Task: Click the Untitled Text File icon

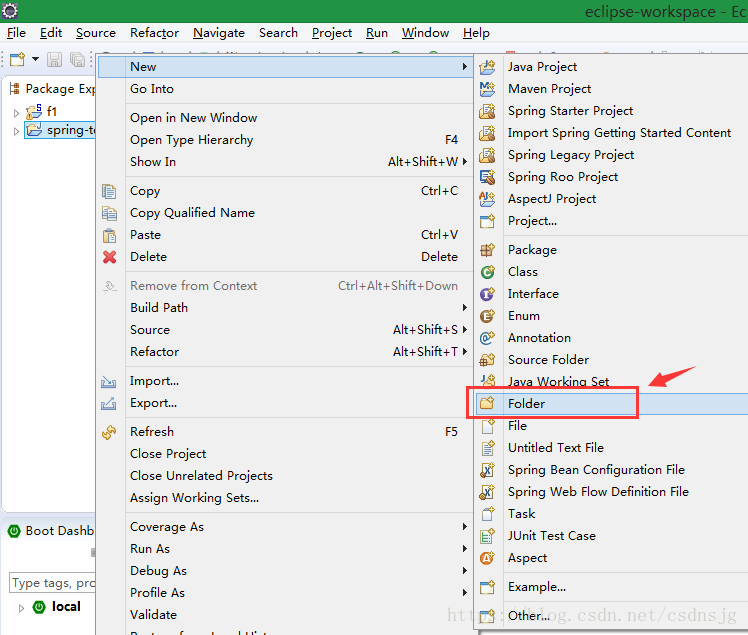Action: [x=487, y=448]
